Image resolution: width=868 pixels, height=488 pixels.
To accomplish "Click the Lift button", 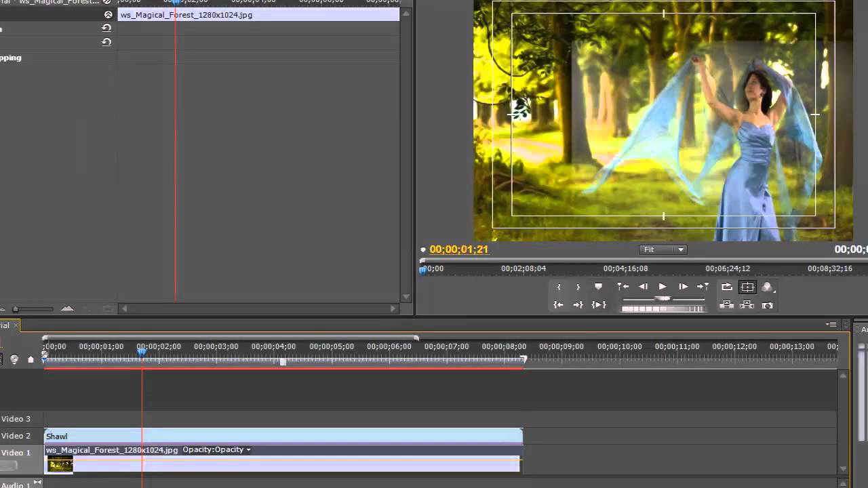I will click(726, 305).
